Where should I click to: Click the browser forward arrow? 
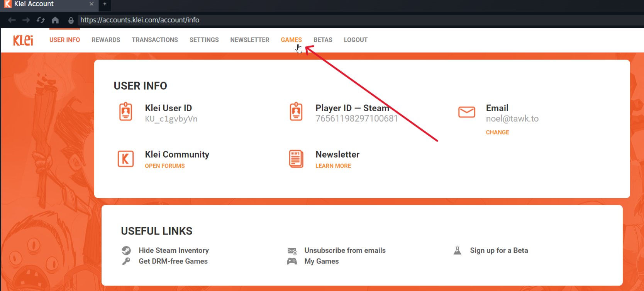(26, 20)
